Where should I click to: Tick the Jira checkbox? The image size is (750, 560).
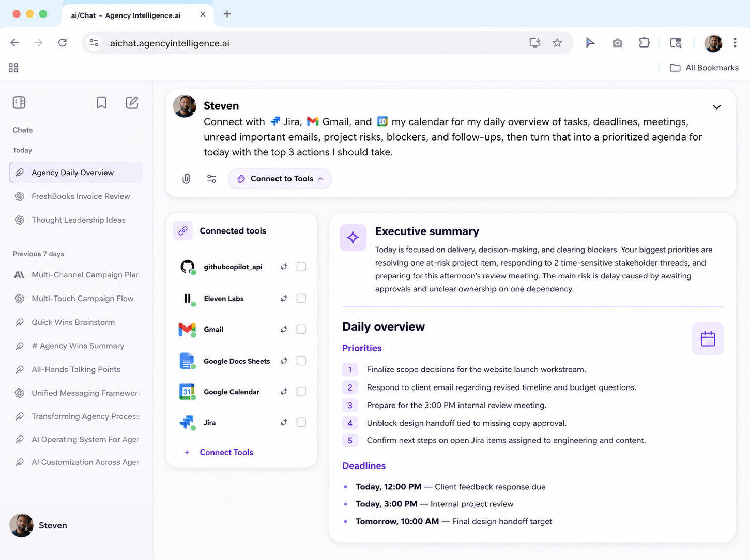301,423
